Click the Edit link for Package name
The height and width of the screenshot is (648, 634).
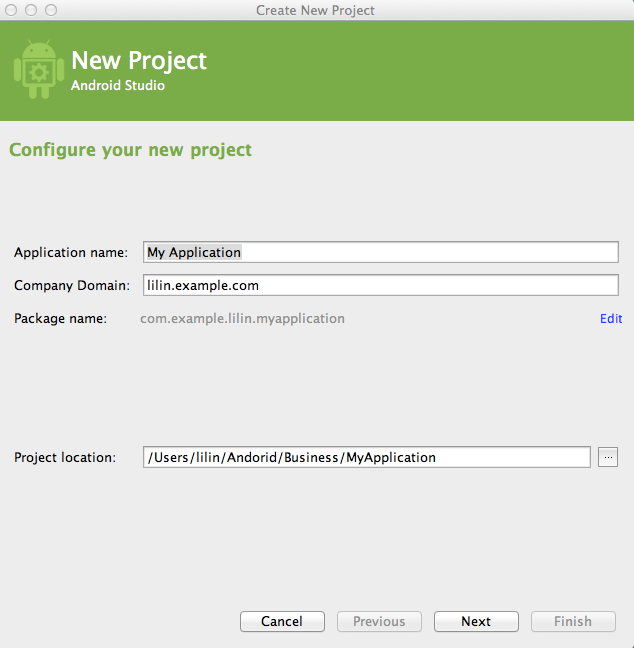click(611, 319)
